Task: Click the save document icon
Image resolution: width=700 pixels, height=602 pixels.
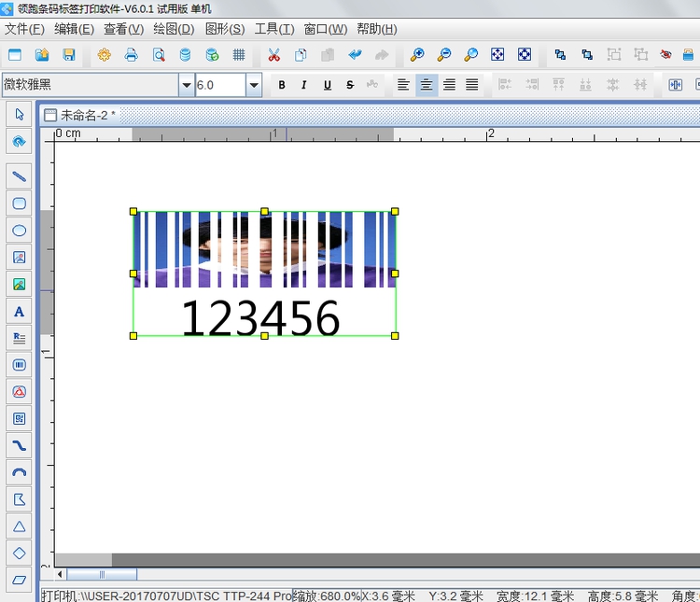Action: tap(69, 55)
